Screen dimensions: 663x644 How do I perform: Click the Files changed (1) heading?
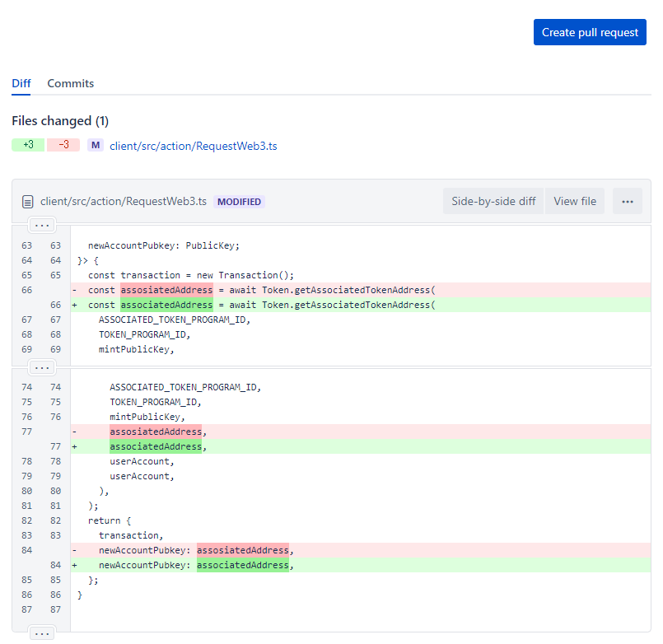click(x=60, y=121)
